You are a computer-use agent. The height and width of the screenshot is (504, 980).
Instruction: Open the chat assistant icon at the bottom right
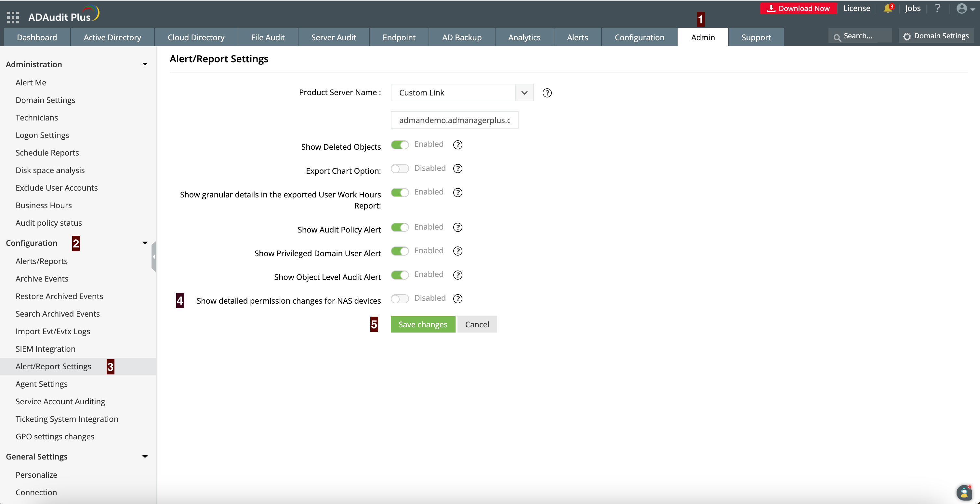(x=964, y=493)
